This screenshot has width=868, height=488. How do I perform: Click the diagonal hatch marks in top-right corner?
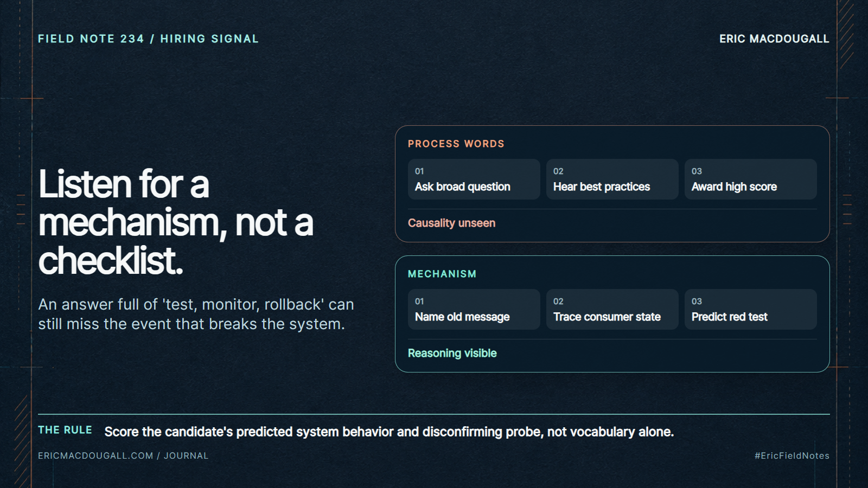coord(846,33)
